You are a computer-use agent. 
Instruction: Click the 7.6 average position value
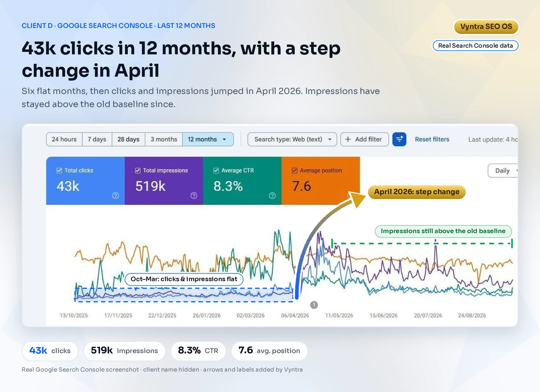point(301,186)
